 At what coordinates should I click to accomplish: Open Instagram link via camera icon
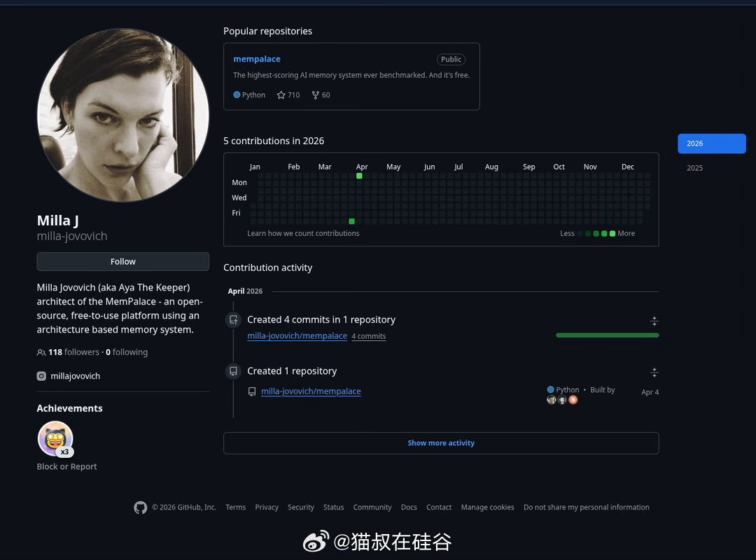41,376
